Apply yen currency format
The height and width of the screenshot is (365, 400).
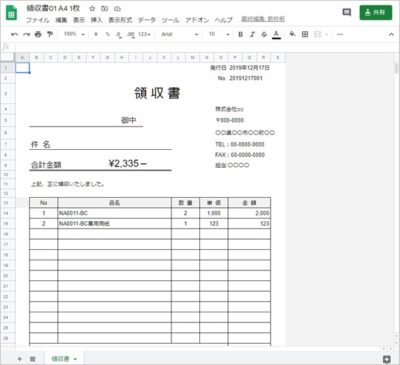96,34
